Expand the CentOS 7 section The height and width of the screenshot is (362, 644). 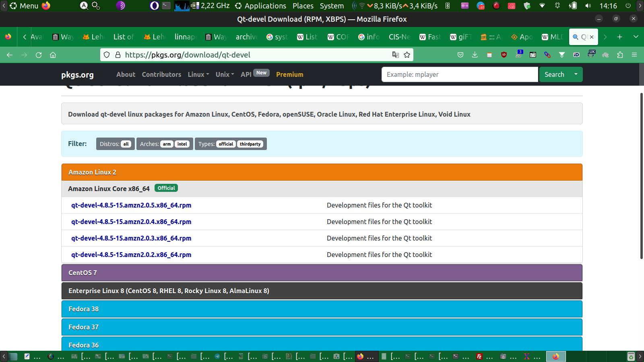(322, 273)
